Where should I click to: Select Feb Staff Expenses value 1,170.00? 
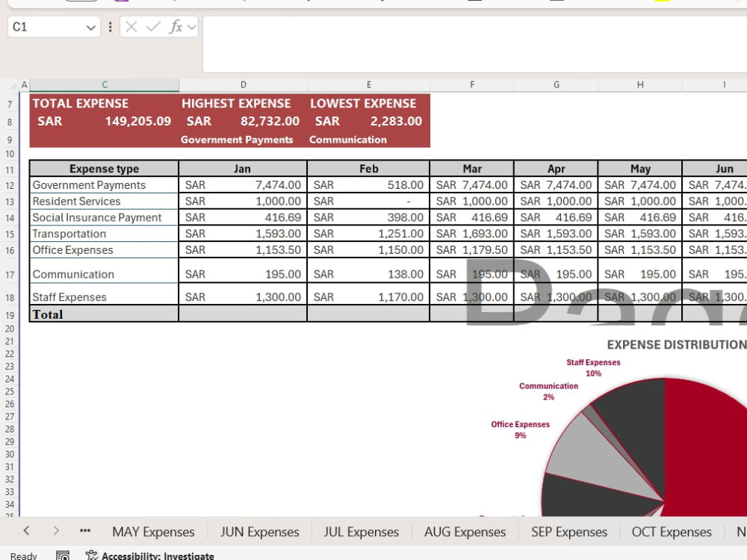click(x=369, y=294)
